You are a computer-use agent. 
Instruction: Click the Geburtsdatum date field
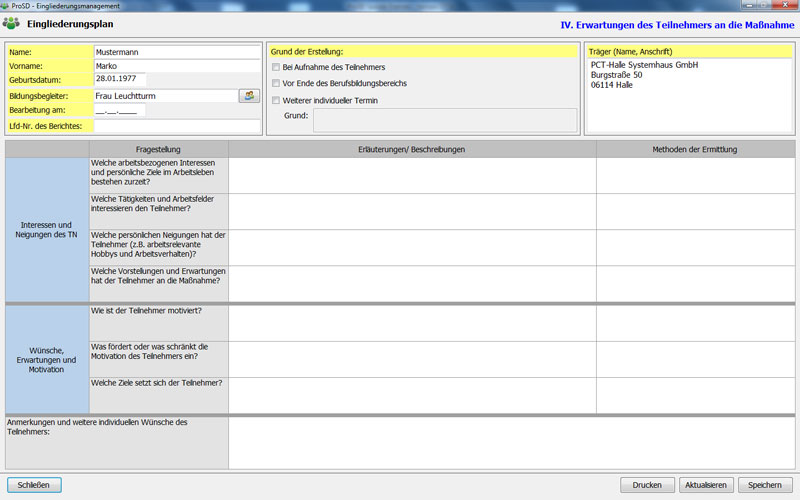(x=119, y=79)
